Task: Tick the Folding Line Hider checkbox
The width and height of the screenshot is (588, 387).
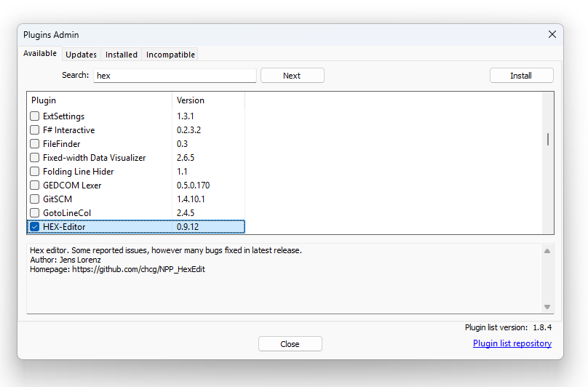Action: [34, 172]
